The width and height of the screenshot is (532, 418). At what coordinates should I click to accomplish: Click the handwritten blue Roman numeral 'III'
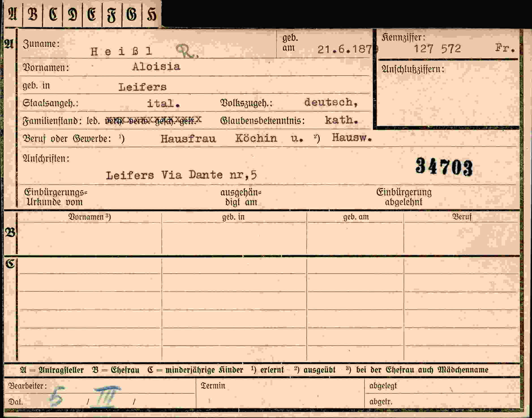coord(105,397)
